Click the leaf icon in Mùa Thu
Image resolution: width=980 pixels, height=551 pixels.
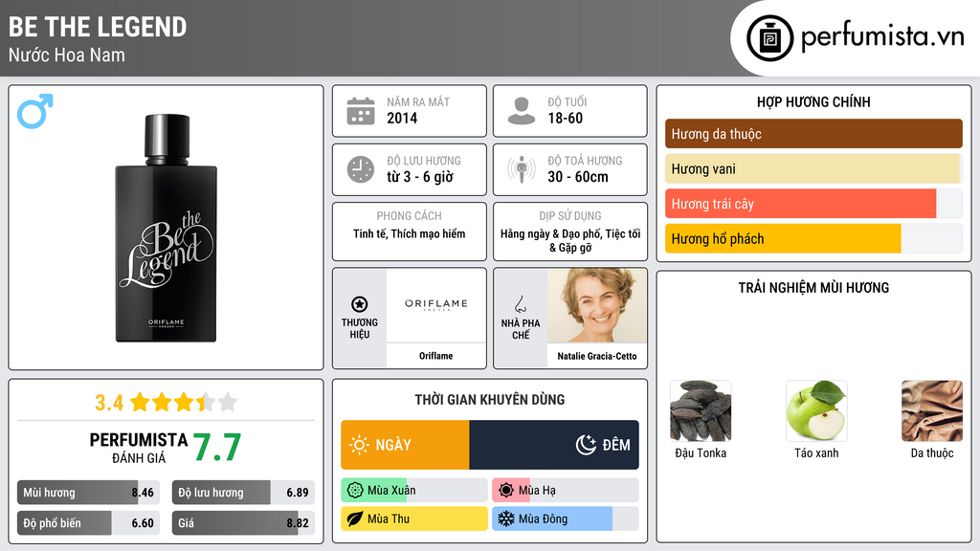355,518
